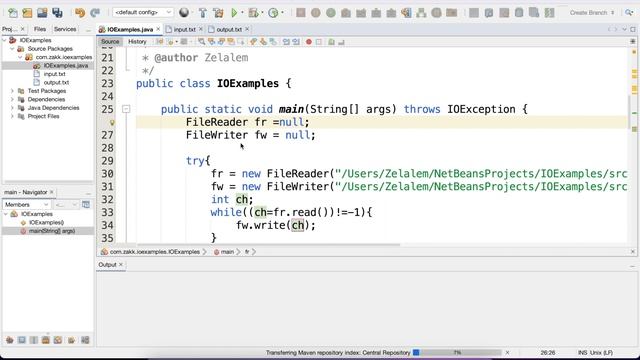Click the New File toolbar icon

(13, 13)
